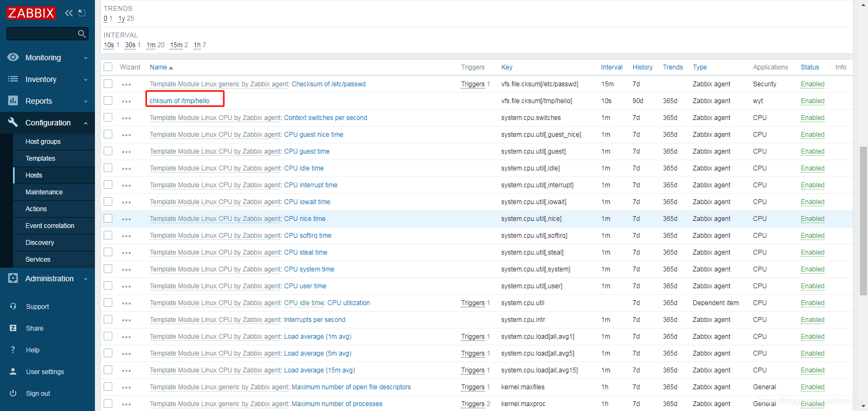Check the CPU guest time row
Image resolution: width=868 pixels, height=411 pixels.
pyautogui.click(x=108, y=151)
